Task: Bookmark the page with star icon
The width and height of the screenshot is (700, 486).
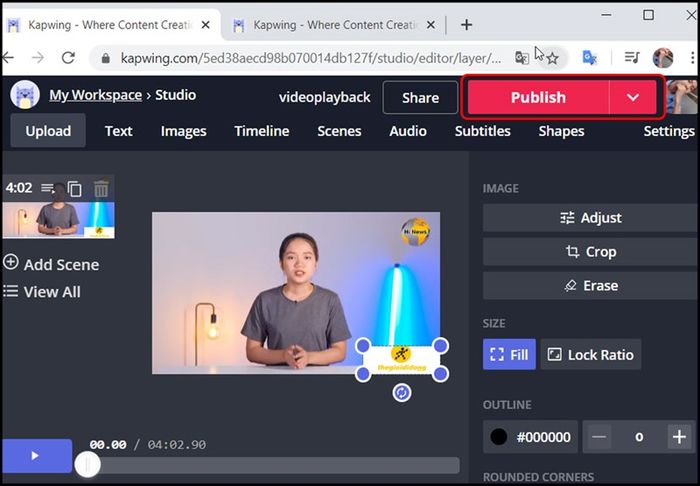Action: 552,58
